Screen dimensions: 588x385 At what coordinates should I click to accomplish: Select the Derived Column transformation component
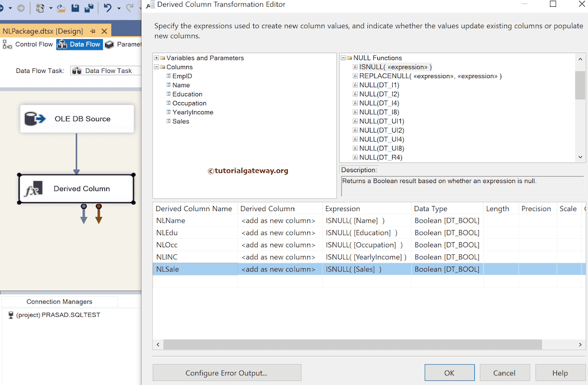76,188
